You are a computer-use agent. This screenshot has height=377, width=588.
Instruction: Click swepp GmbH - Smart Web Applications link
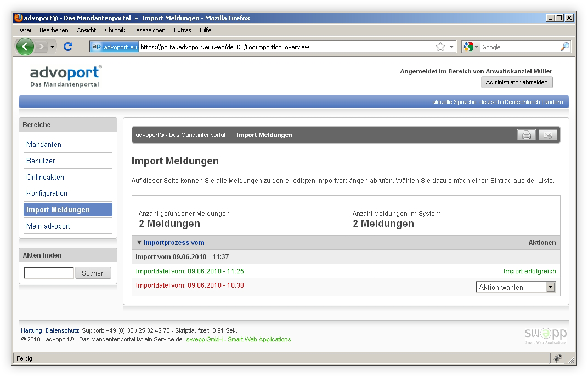(239, 339)
